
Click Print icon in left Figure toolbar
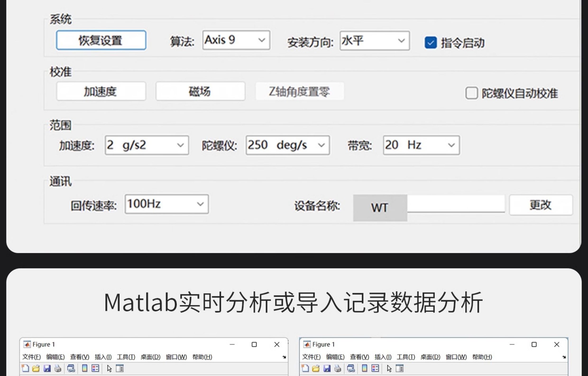(58, 368)
